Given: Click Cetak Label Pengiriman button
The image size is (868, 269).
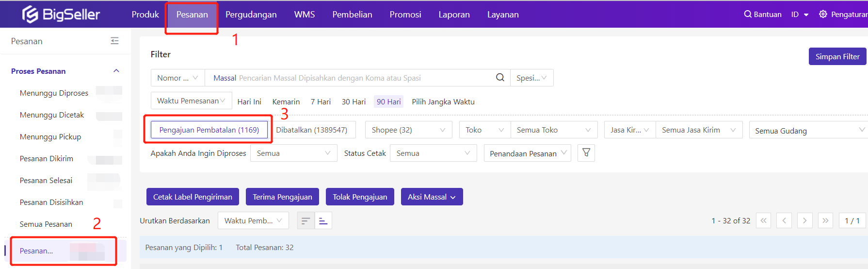Looking at the screenshot, I should click(x=193, y=197).
